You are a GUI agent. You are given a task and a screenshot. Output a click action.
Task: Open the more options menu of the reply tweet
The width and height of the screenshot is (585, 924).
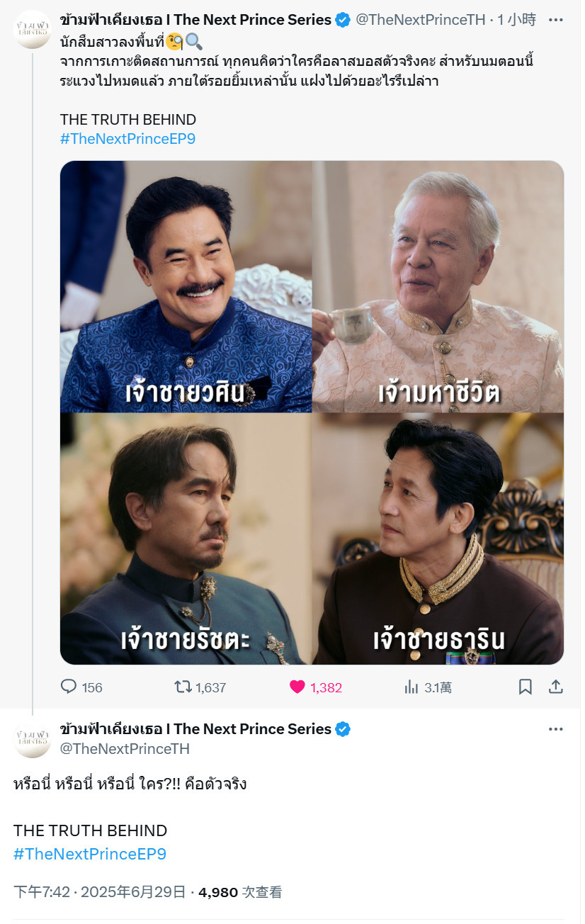[x=556, y=729]
